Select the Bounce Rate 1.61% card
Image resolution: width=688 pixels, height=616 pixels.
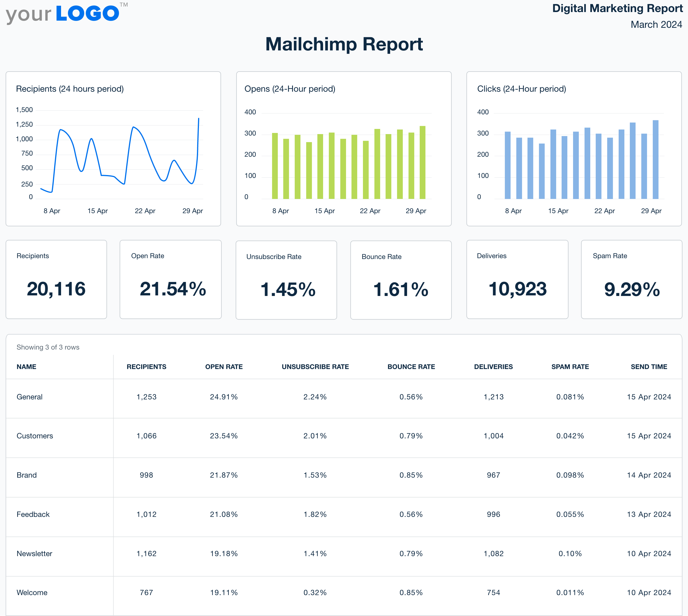[x=400, y=280]
